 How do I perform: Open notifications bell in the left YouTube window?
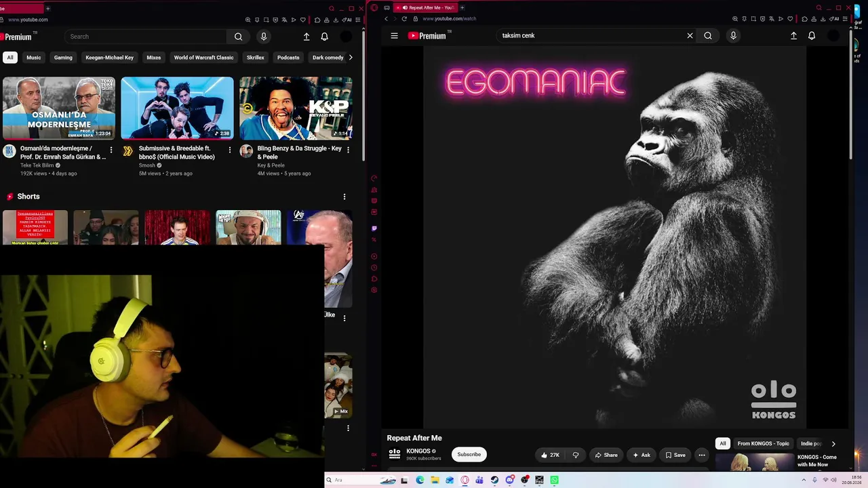[325, 37]
